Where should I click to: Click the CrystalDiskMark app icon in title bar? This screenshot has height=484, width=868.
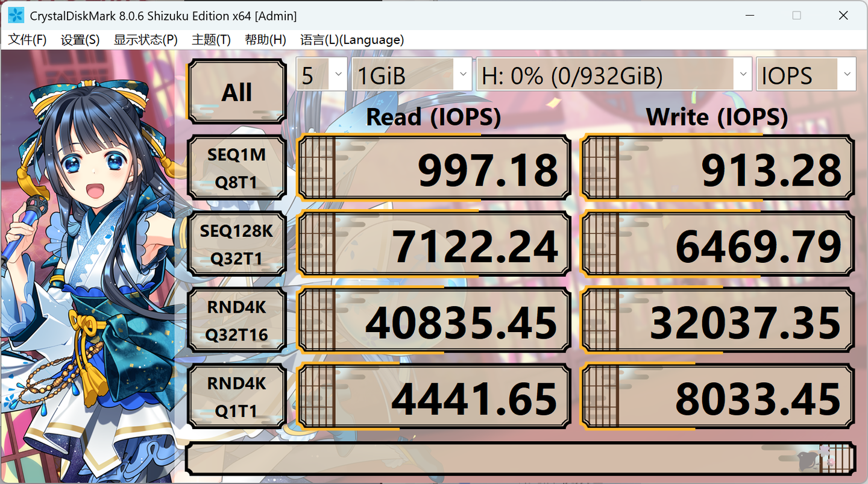tap(16, 16)
